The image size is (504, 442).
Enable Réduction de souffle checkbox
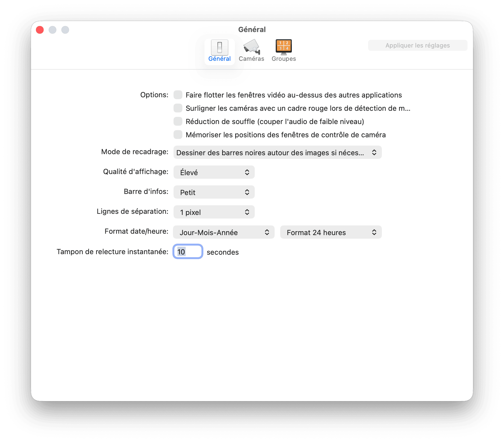[178, 121]
